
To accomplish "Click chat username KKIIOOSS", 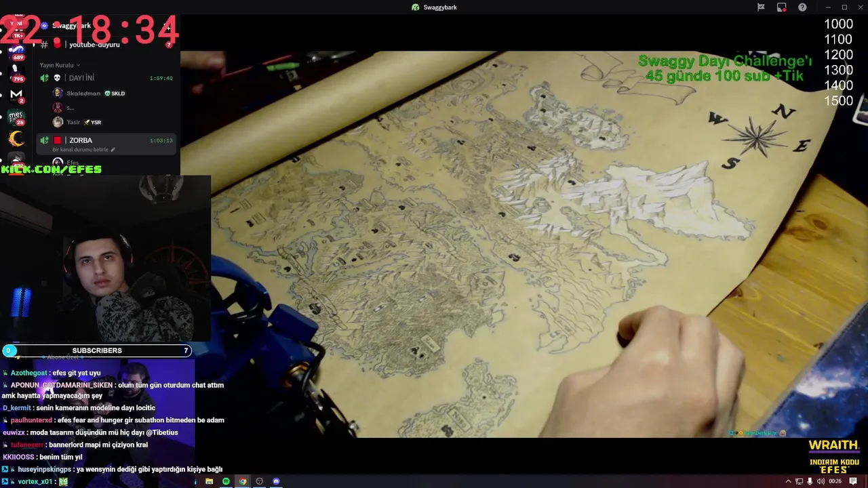I will [18, 457].
